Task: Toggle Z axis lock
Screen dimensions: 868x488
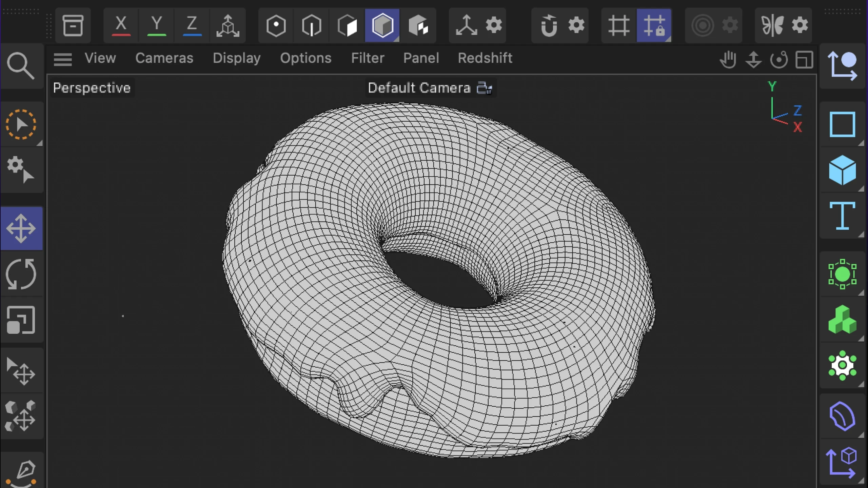Action: (x=192, y=25)
